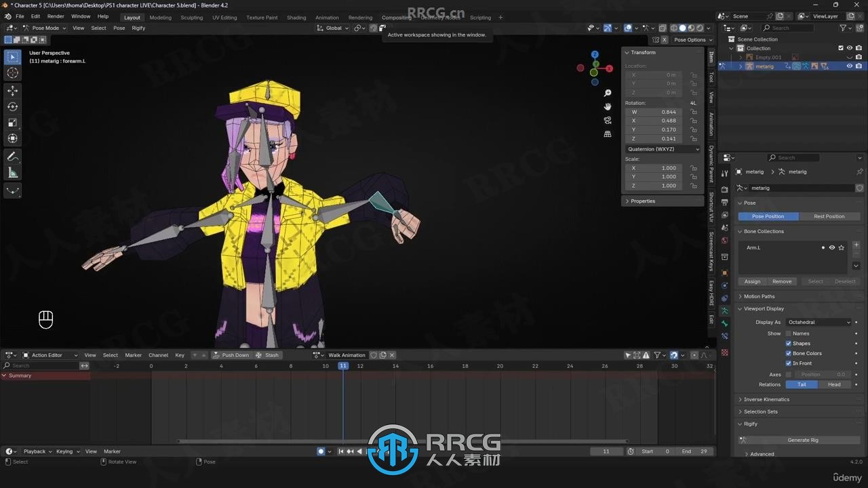Click the Scale X value field
Image resolution: width=868 pixels, height=488 pixels.
point(654,168)
